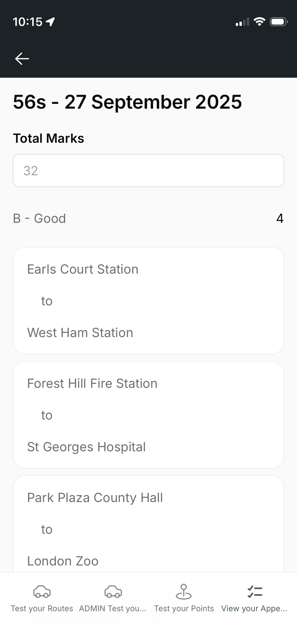The height and width of the screenshot is (644, 297).
Task: Tap the ADMIN Test car icon
Action: (113, 592)
